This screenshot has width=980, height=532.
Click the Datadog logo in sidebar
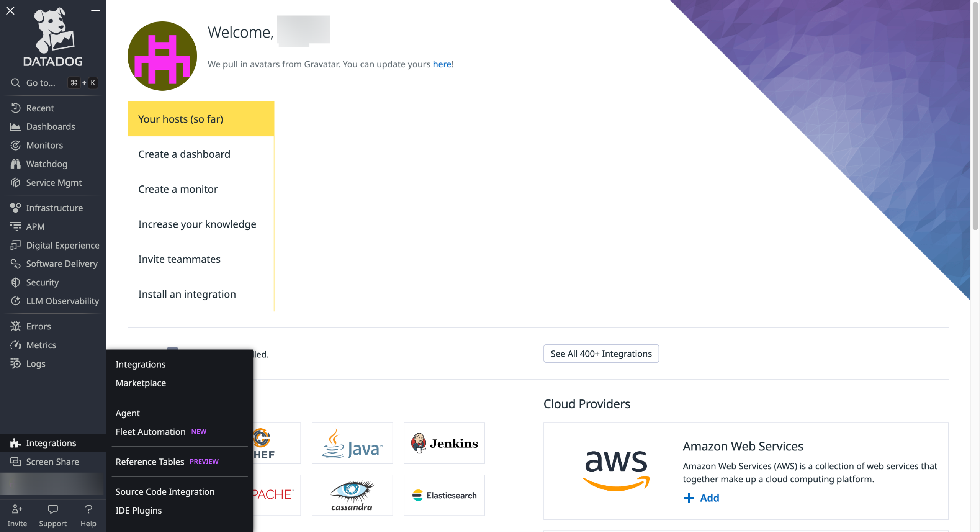(x=53, y=37)
